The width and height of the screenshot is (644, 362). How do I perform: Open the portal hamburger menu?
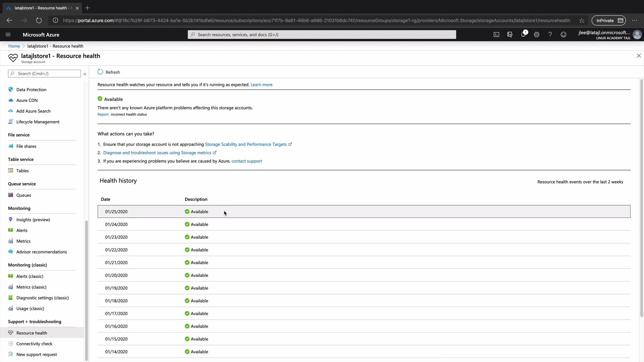(x=8, y=35)
